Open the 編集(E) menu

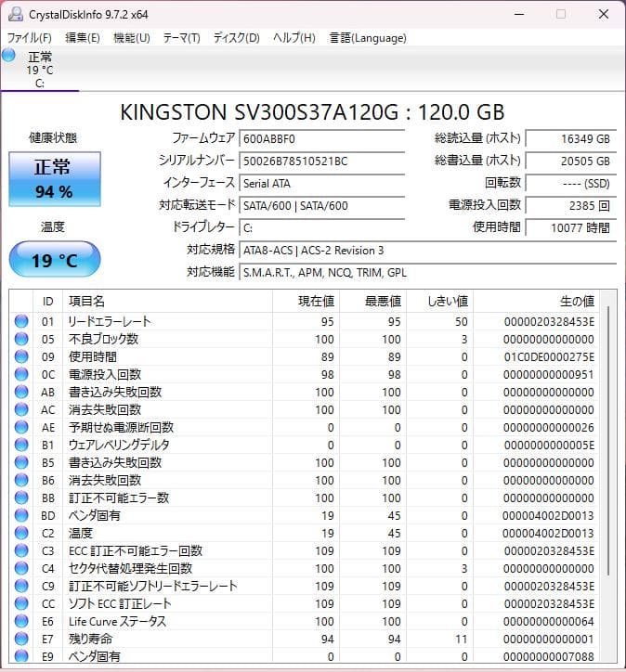point(83,38)
